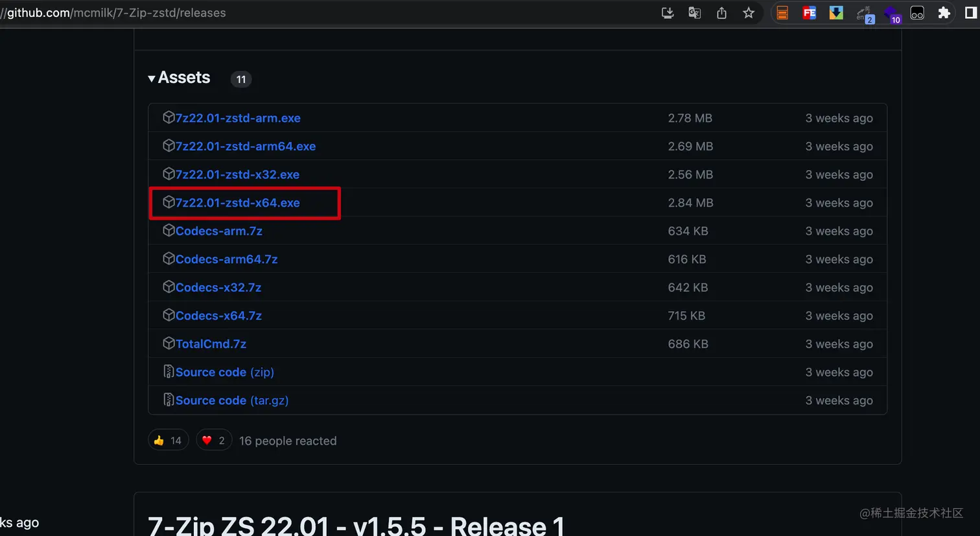
Task: Click the 2.56 MB size text
Action: pos(691,174)
